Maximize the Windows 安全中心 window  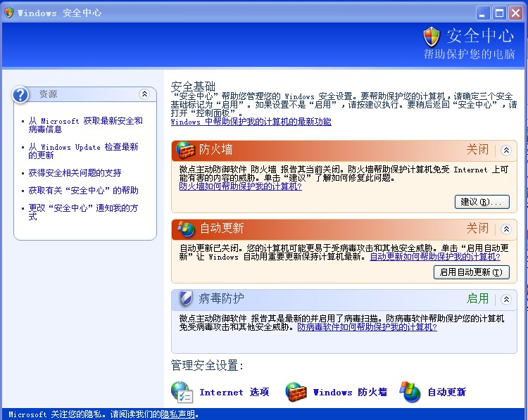499,13
